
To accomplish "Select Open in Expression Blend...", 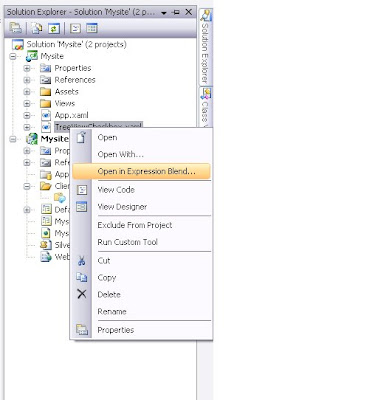I will click(x=142, y=171).
